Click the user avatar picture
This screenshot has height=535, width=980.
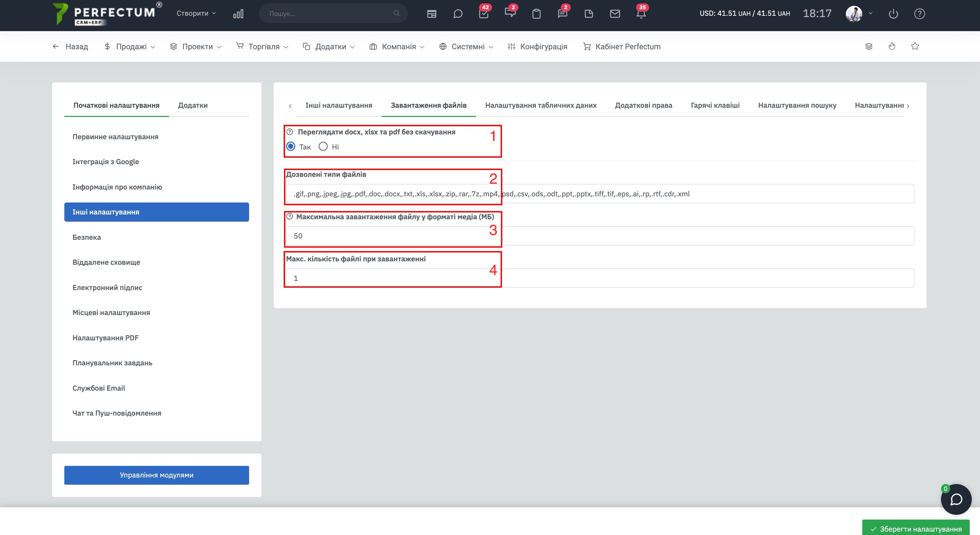(x=854, y=14)
